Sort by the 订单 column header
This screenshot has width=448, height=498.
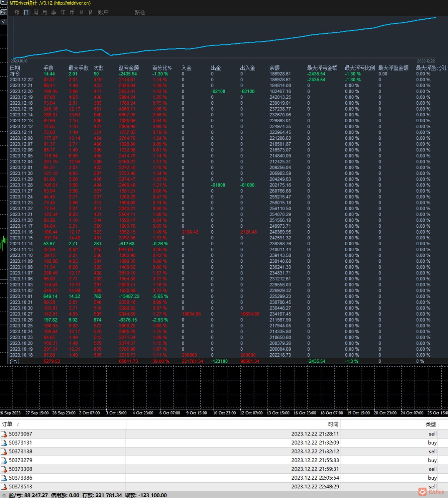pyautogui.click(x=63, y=424)
